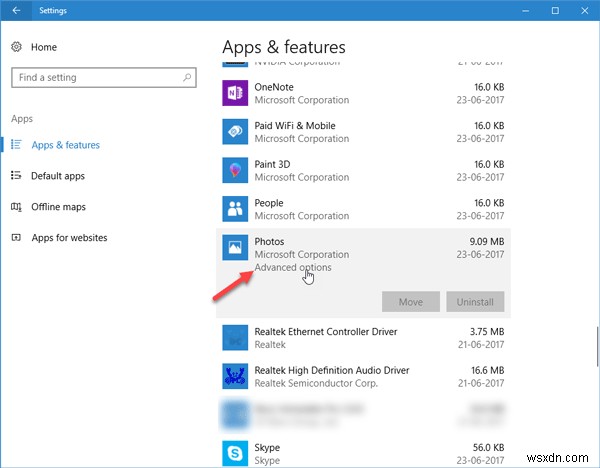600x468 pixels.
Task: Open Offline maps section
Action: click(58, 207)
